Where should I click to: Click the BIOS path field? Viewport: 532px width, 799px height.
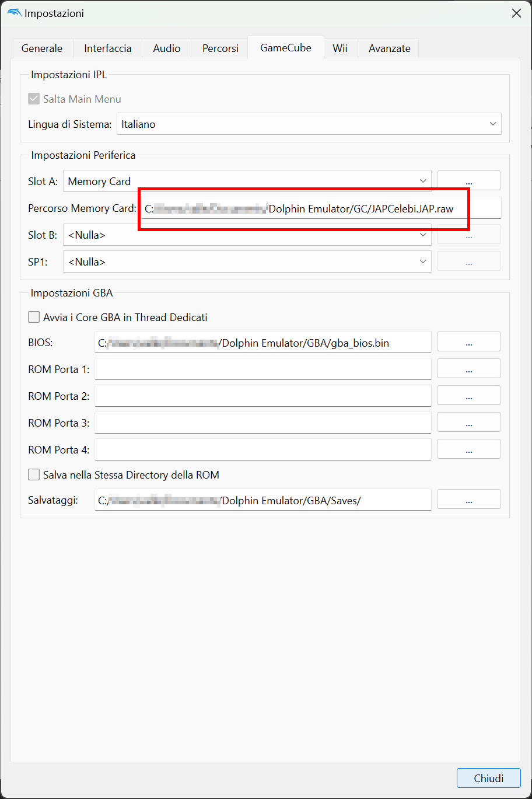tap(263, 343)
